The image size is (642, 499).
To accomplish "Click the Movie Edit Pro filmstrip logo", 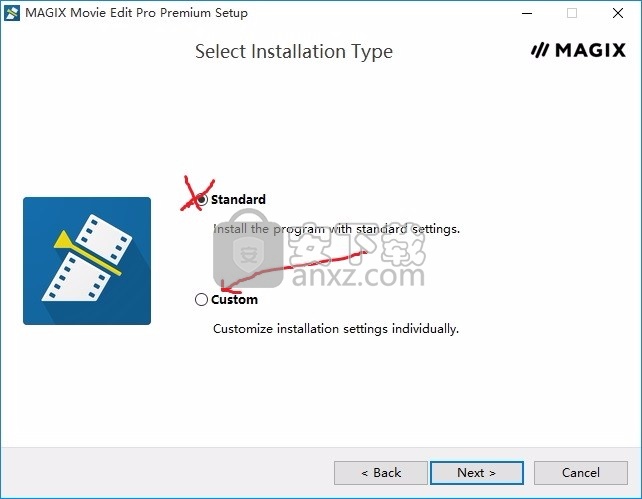I will tap(87, 261).
